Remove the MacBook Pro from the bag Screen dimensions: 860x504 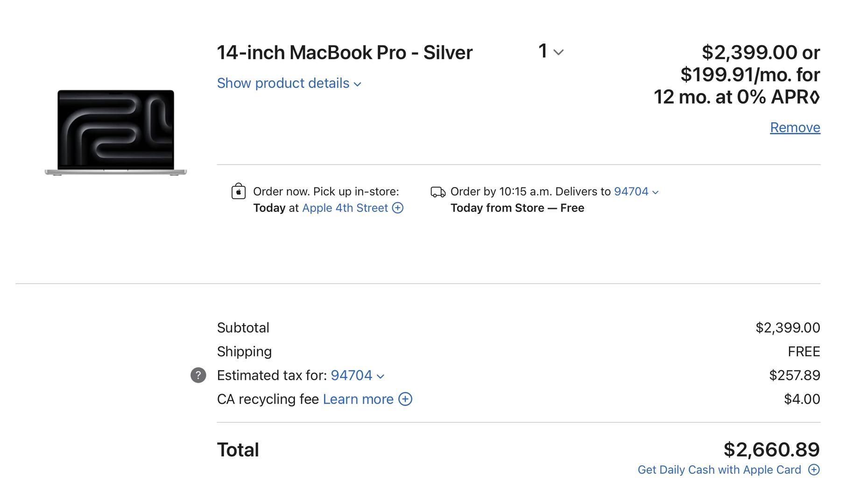(x=795, y=127)
